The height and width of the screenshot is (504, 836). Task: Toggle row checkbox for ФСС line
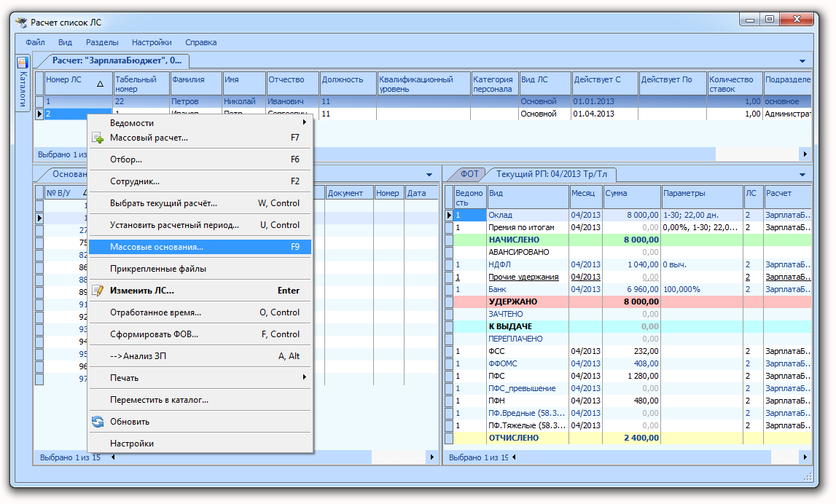pyautogui.click(x=449, y=352)
